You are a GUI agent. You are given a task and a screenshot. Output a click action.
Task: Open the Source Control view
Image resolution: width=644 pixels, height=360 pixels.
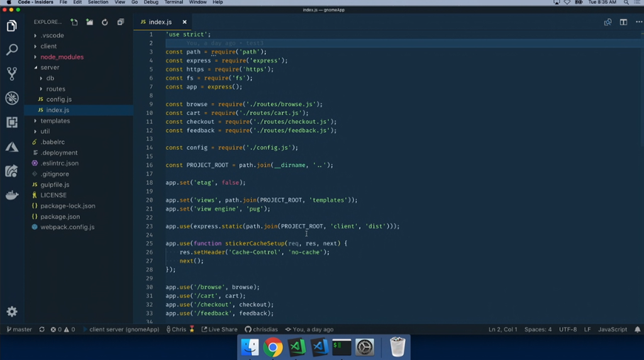point(12,74)
